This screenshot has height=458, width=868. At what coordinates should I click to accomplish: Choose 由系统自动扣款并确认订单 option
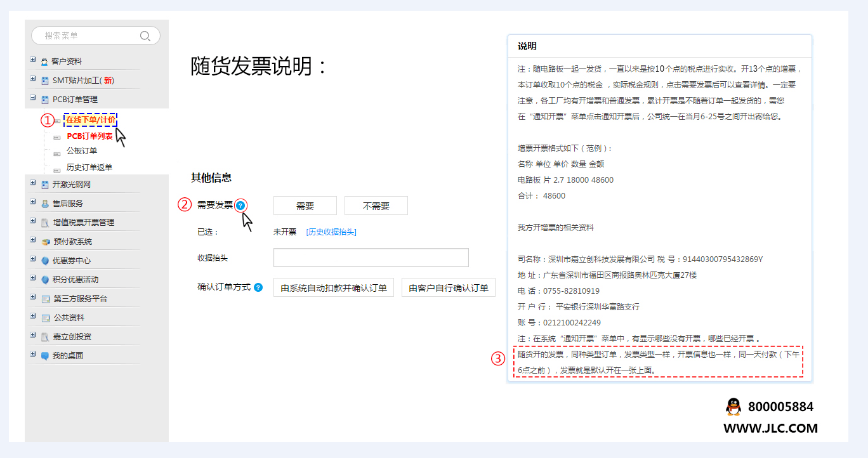coord(334,288)
